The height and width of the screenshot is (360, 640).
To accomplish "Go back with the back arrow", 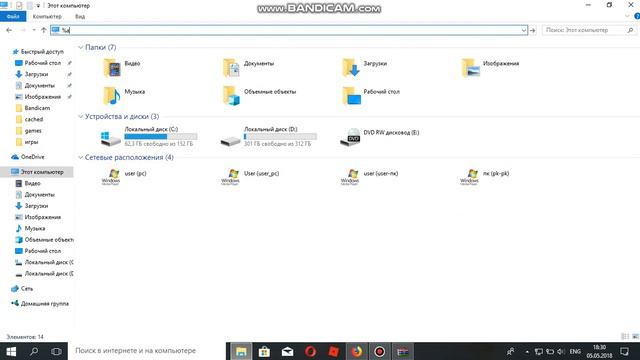I will [9, 30].
